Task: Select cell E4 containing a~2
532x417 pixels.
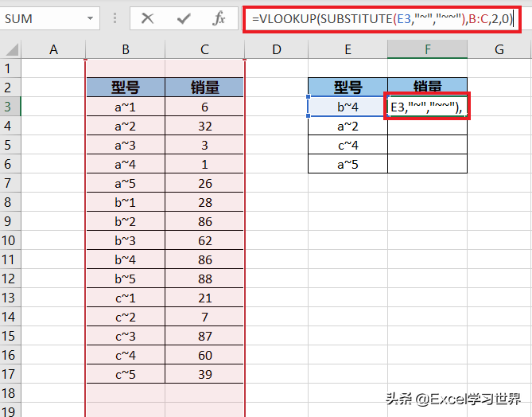Action: (x=348, y=126)
